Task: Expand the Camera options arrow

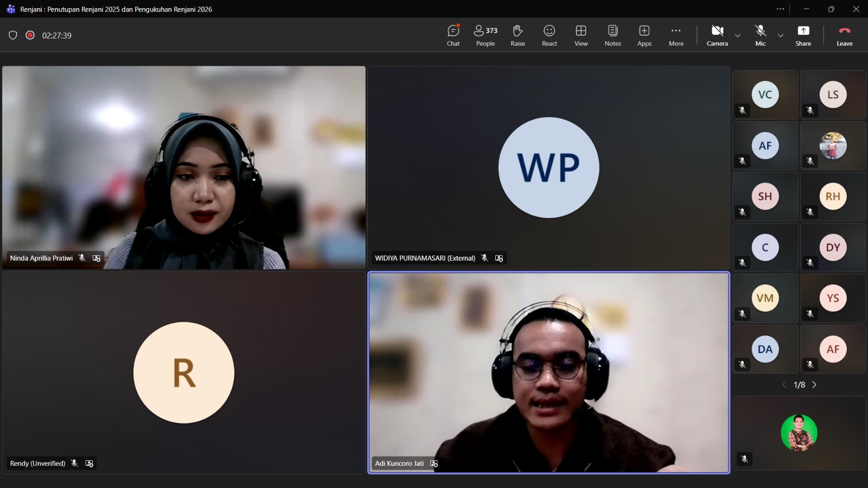Action: tap(737, 36)
